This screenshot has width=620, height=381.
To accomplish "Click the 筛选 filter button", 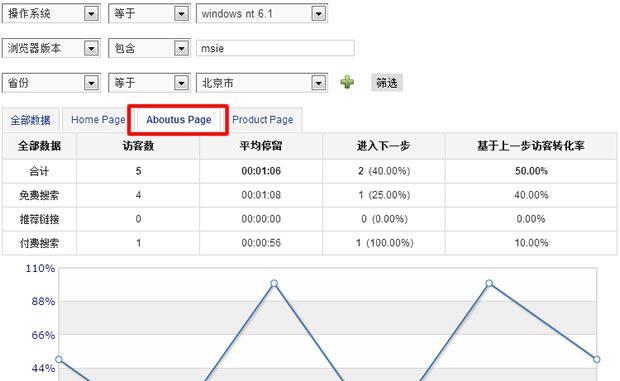I will tap(387, 83).
